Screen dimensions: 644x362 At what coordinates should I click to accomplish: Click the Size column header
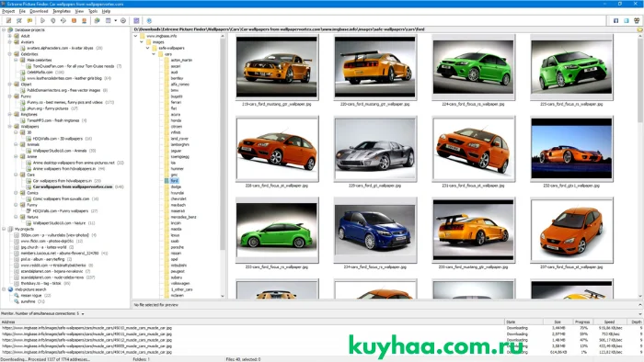pyautogui.click(x=558, y=322)
